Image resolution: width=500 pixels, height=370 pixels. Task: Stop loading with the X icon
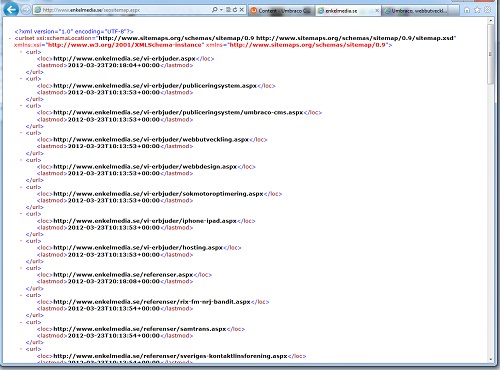[242, 10]
